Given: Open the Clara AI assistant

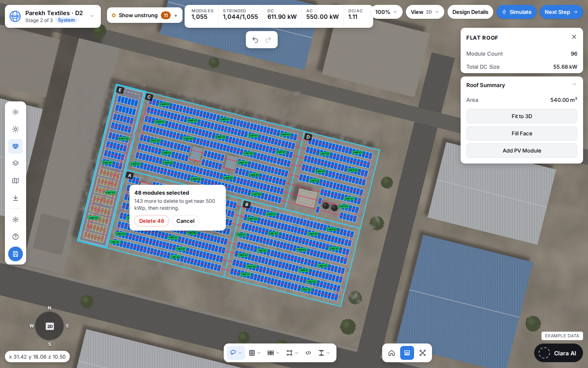Looking at the screenshot, I should 558,353.
